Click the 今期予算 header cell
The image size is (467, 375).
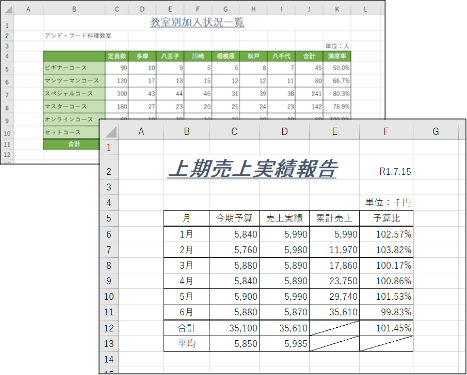[234, 218]
